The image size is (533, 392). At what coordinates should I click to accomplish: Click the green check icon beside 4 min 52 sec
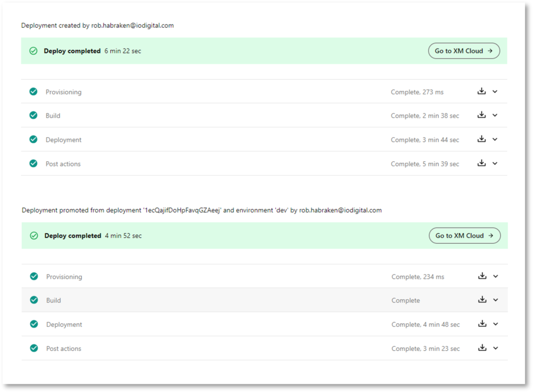pos(34,236)
